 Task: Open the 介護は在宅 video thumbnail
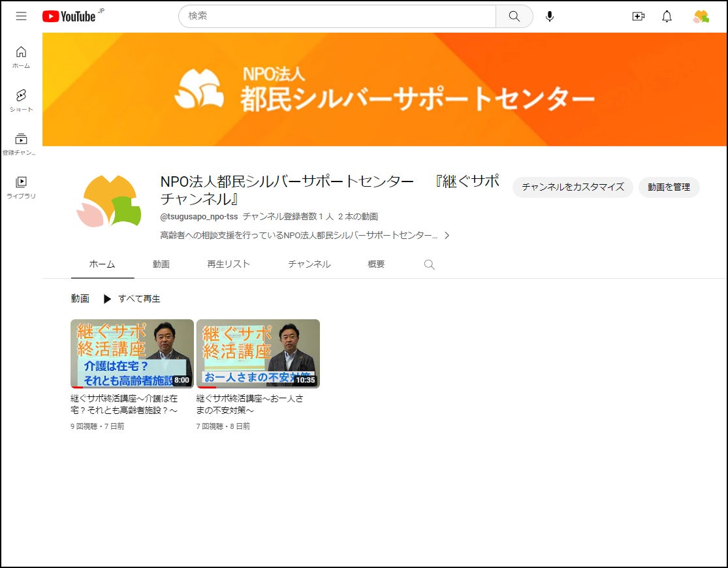tap(132, 354)
